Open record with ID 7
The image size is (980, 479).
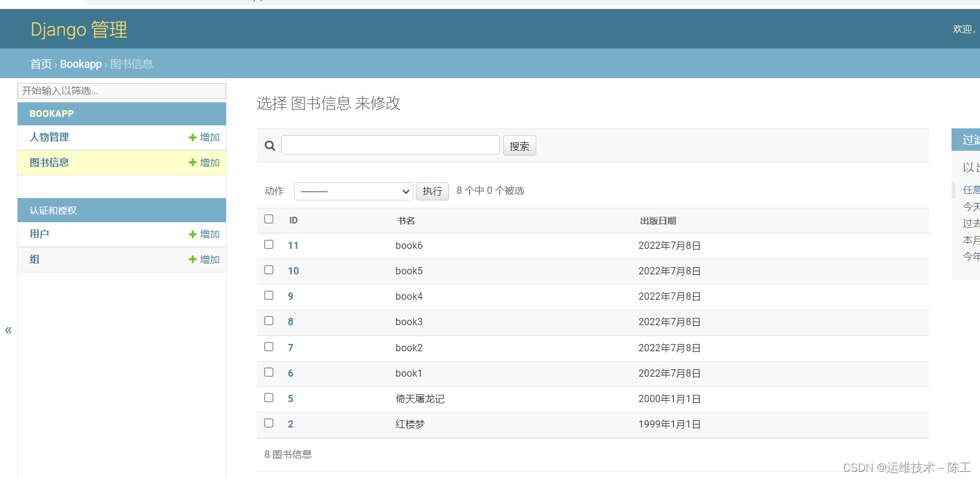tap(290, 348)
